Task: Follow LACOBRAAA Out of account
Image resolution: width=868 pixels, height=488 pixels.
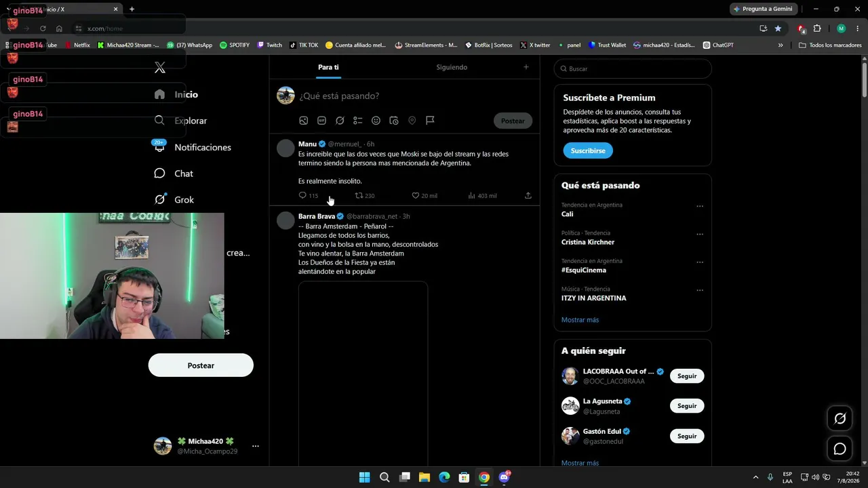Action: 687,376
